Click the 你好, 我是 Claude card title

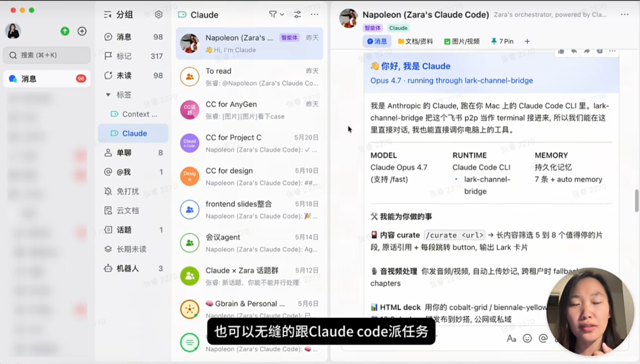point(410,66)
